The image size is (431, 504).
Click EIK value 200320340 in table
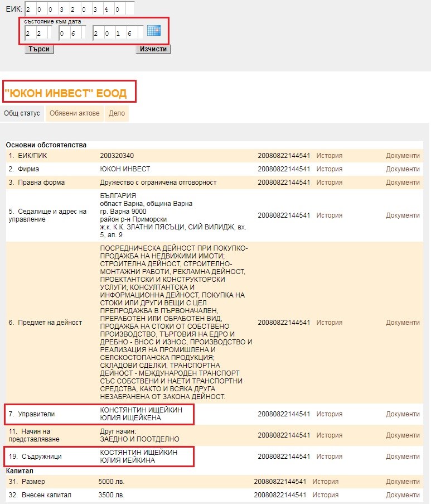117,156
